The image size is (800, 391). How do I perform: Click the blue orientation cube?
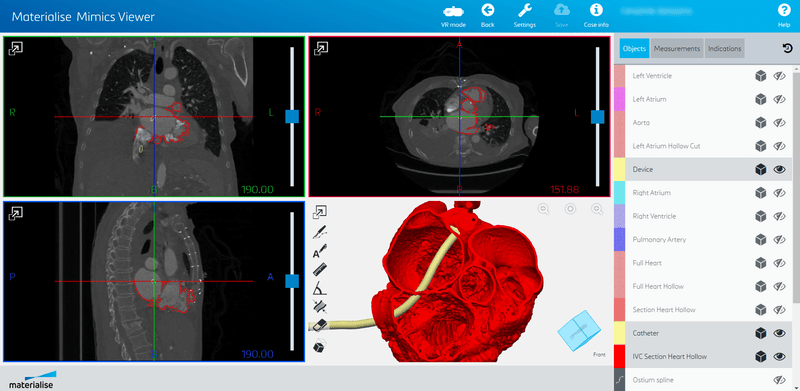580,330
